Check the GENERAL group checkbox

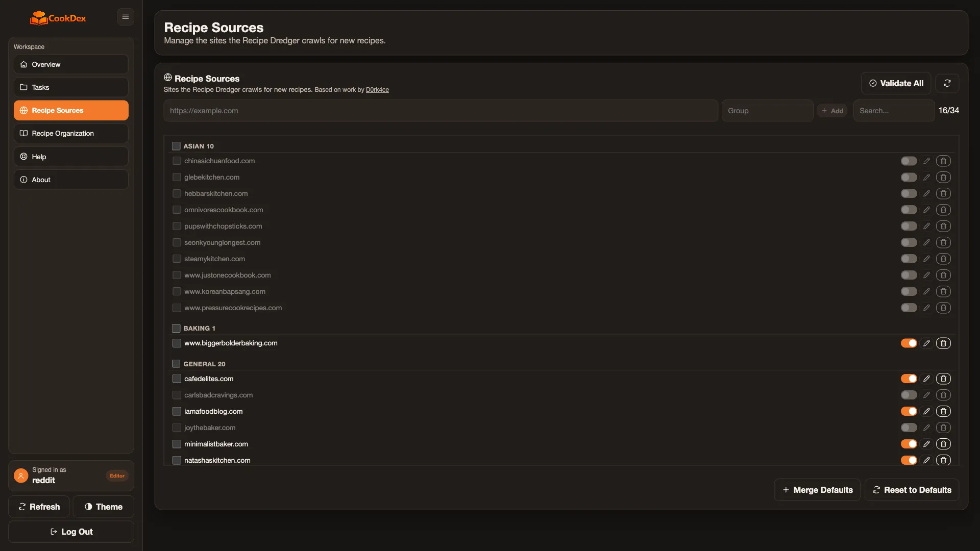pos(176,364)
